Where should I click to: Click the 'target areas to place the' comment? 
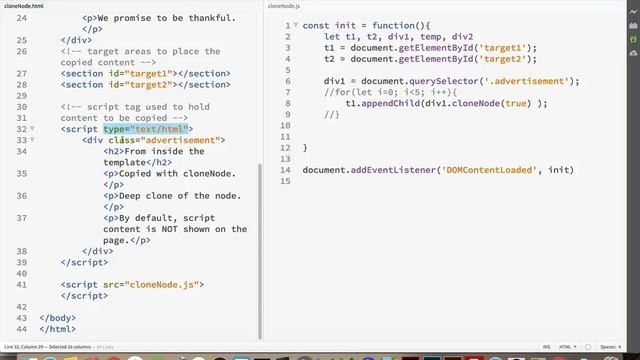(x=140, y=51)
